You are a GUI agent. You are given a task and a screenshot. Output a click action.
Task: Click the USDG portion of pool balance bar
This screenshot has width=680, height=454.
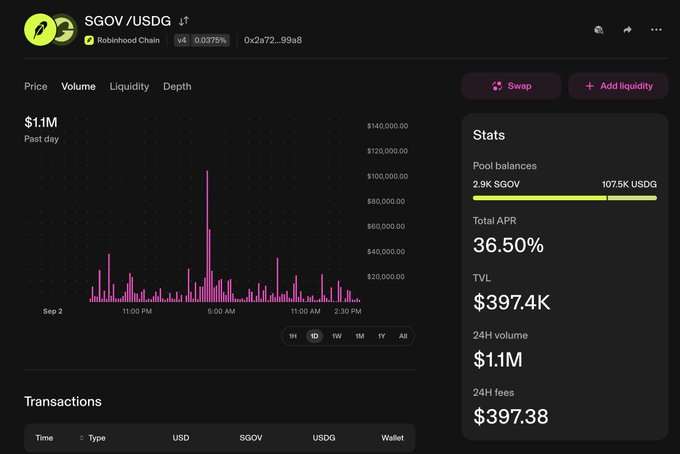[x=632, y=198]
